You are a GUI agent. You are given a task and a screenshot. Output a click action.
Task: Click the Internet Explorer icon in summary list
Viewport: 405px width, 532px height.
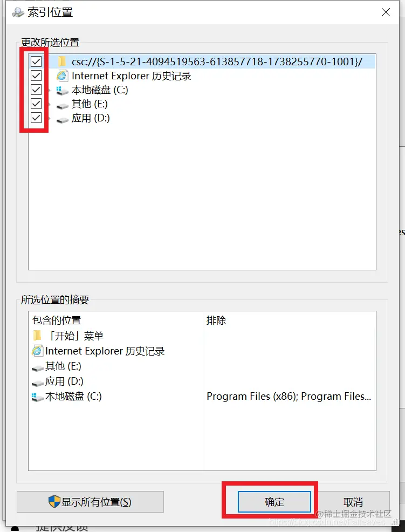[x=37, y=351]
